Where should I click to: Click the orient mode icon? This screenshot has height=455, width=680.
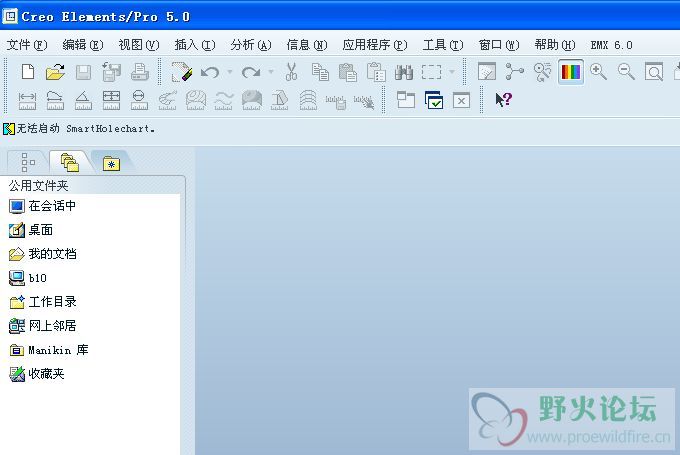pyautogui.click(x=542, y=72)
